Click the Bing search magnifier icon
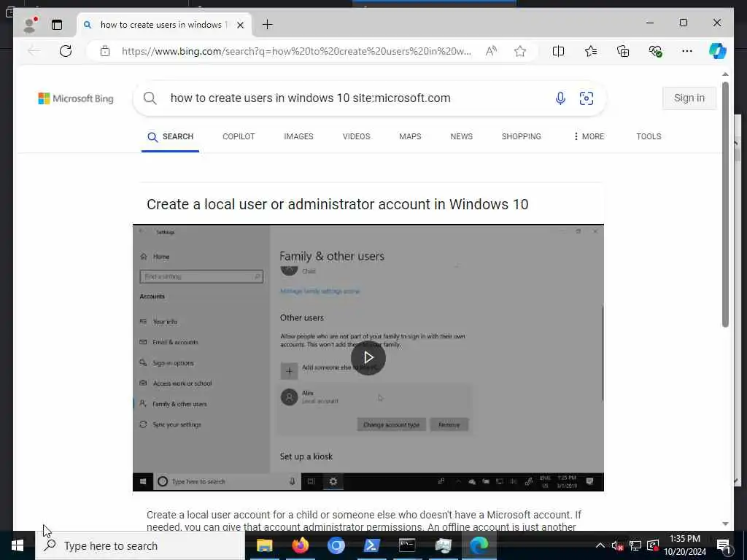 (x=150, y=98)
